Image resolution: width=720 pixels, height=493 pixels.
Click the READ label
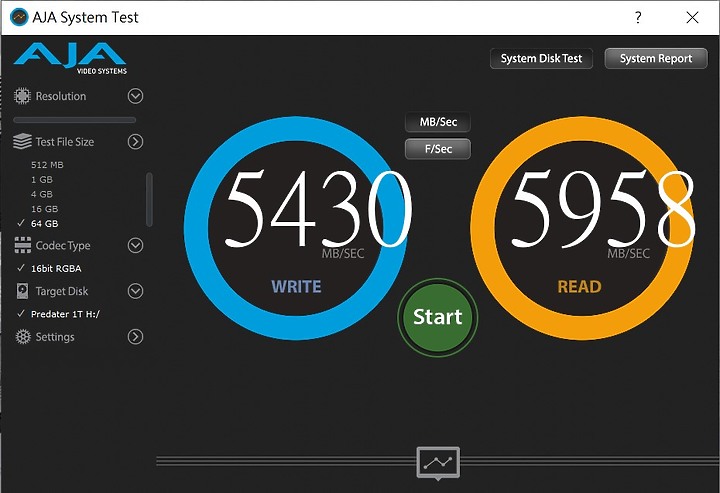[x=579, y=286]
